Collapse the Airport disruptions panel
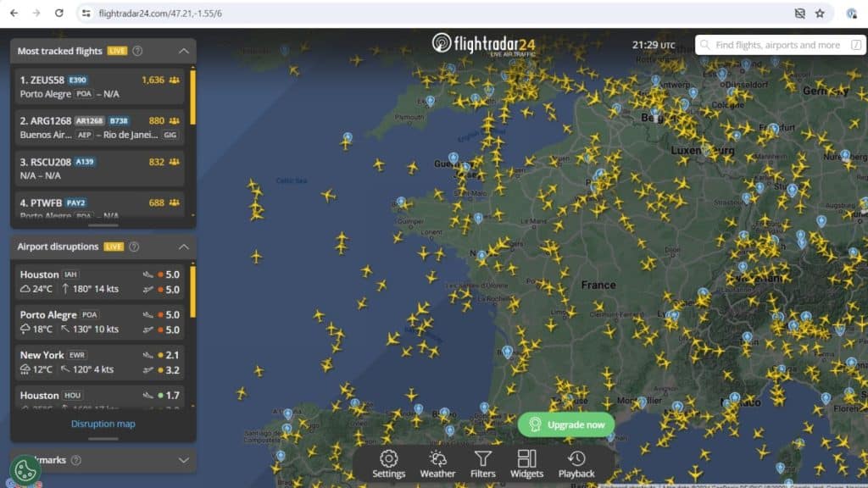The width and height of the screenshot is (868, 488). tap(184, 247)
